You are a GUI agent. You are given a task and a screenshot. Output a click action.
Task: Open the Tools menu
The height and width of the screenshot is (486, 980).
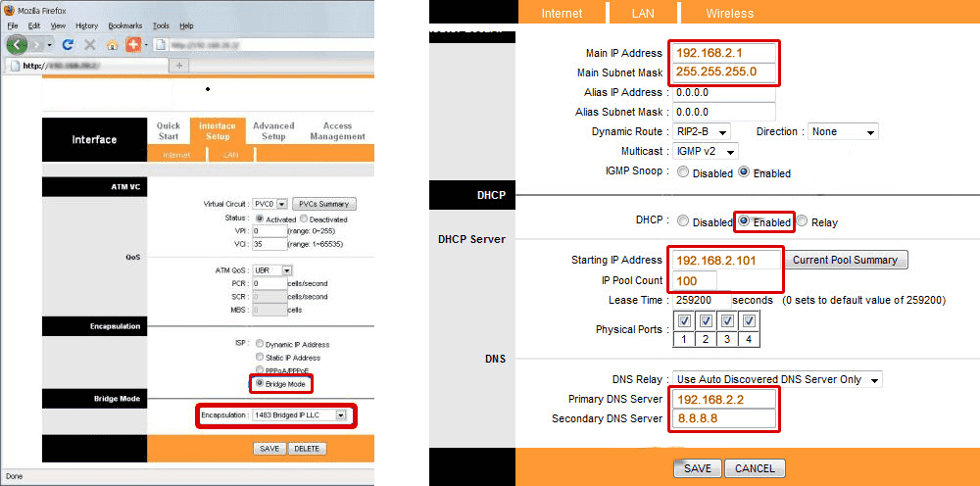(x=161, y=25)
